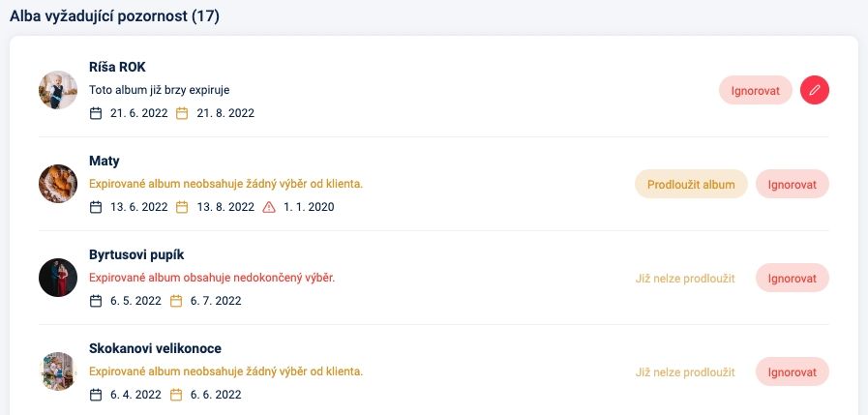868x415 pixels.
Task: Click the black calendar icon for Byrtusovi pupík
Action: point(96,301)
